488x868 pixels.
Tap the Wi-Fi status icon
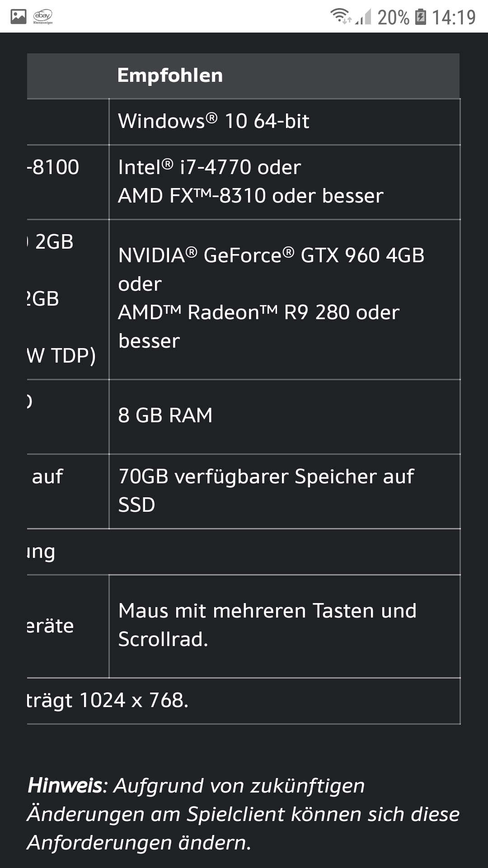341,16
